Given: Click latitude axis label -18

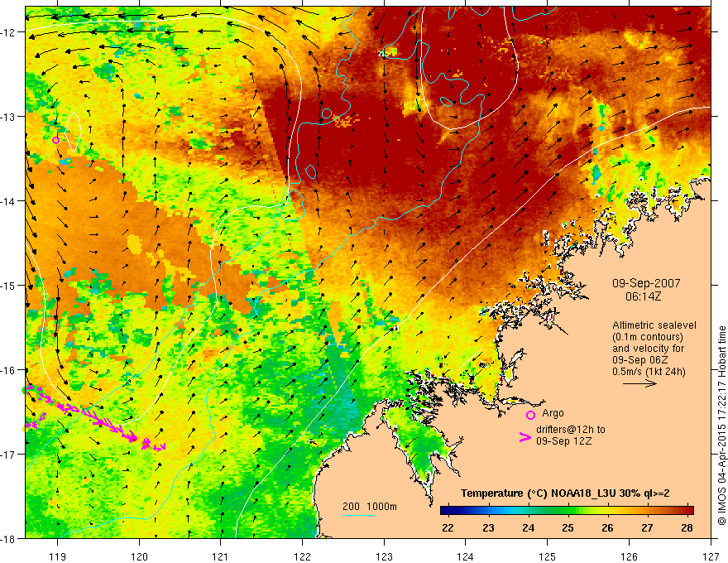Looking at the screenshot, I should pos(9,538).
